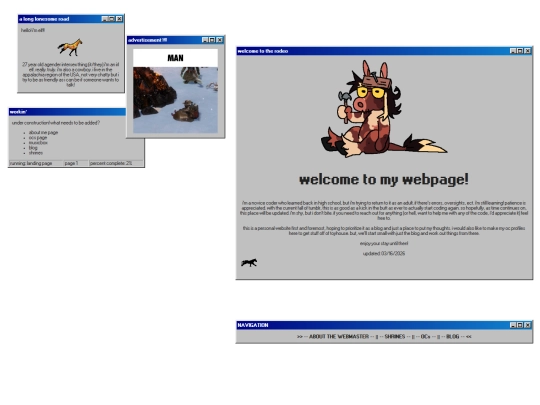Click the cartoon horse mascot holding a hammer

(384, 109)
